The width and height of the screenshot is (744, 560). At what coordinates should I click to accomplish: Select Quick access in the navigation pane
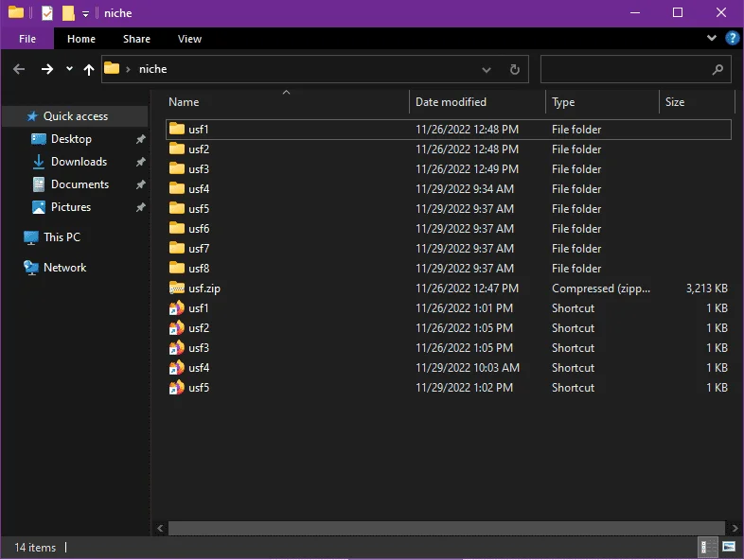[76, 116]
